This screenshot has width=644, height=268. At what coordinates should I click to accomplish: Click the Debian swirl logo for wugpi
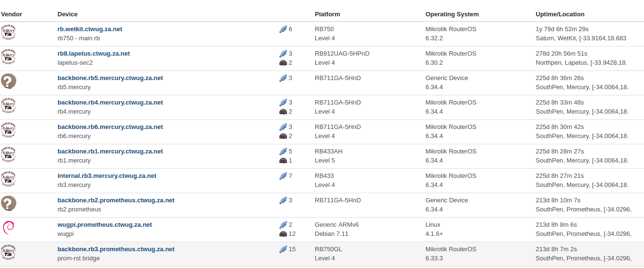pyautogui.click(x=8, y=228)
